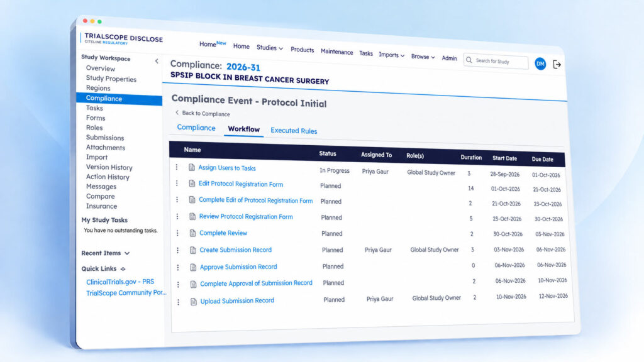Open row menu for Assign Users to Tasks

click(x=177, y=167)
